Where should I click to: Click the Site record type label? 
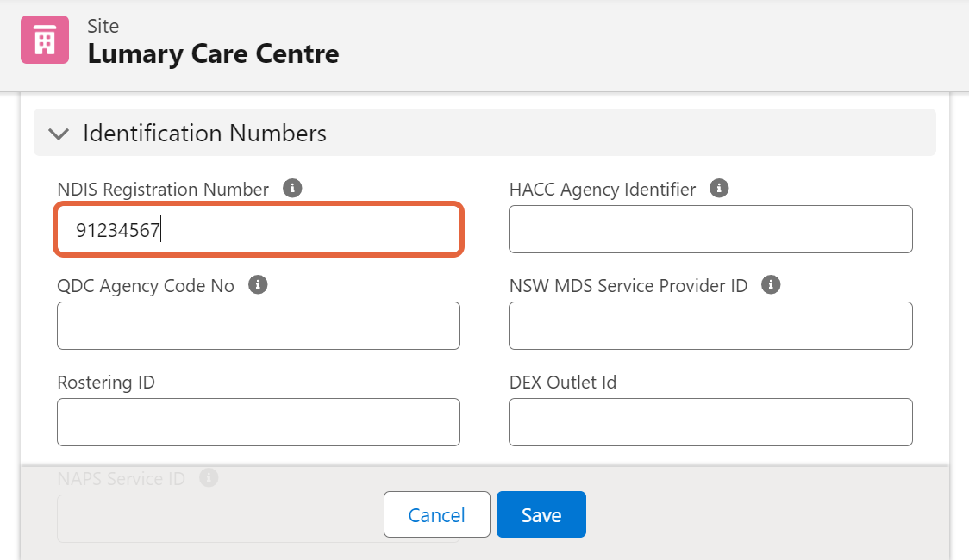(x=103, y=26)
